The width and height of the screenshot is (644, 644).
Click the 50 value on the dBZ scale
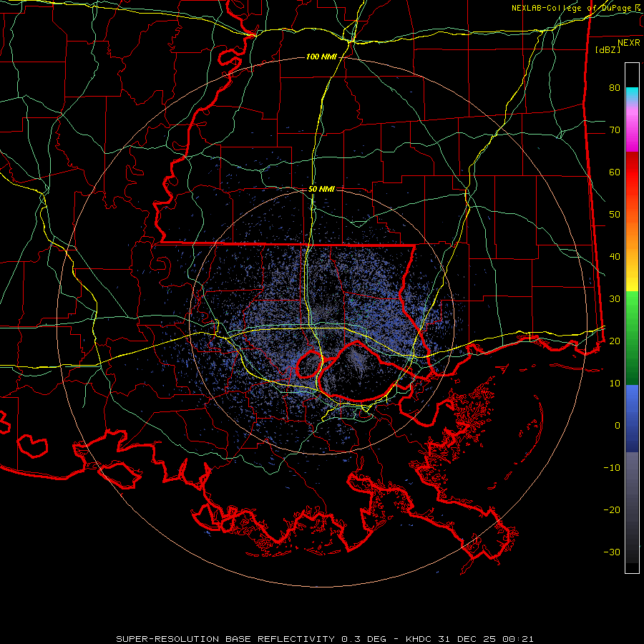(x=615, y=215)
